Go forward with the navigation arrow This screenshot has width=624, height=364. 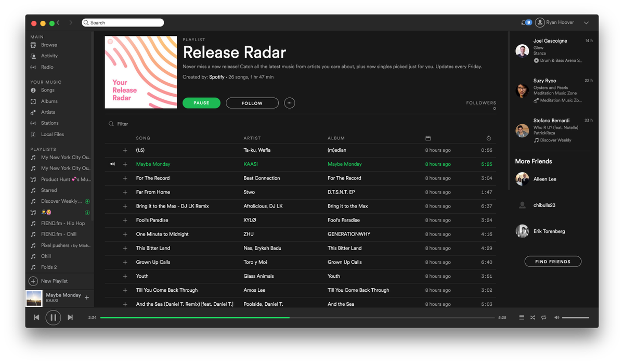pyautogui.click(x=71, y=22)
